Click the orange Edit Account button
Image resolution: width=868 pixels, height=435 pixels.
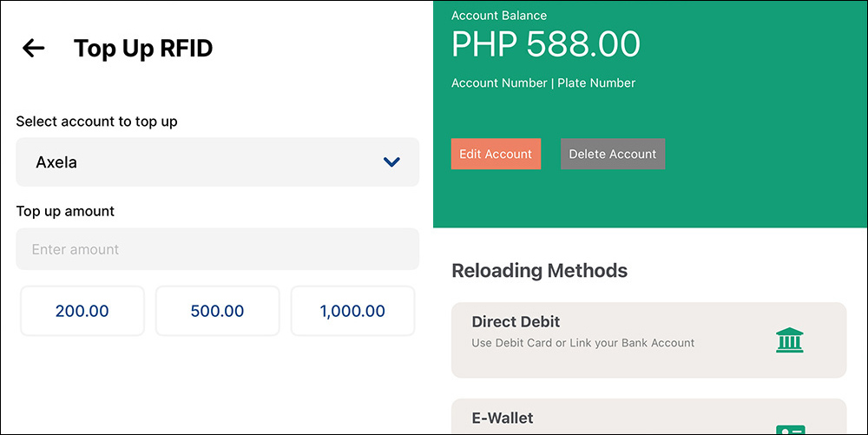point(496,154)
